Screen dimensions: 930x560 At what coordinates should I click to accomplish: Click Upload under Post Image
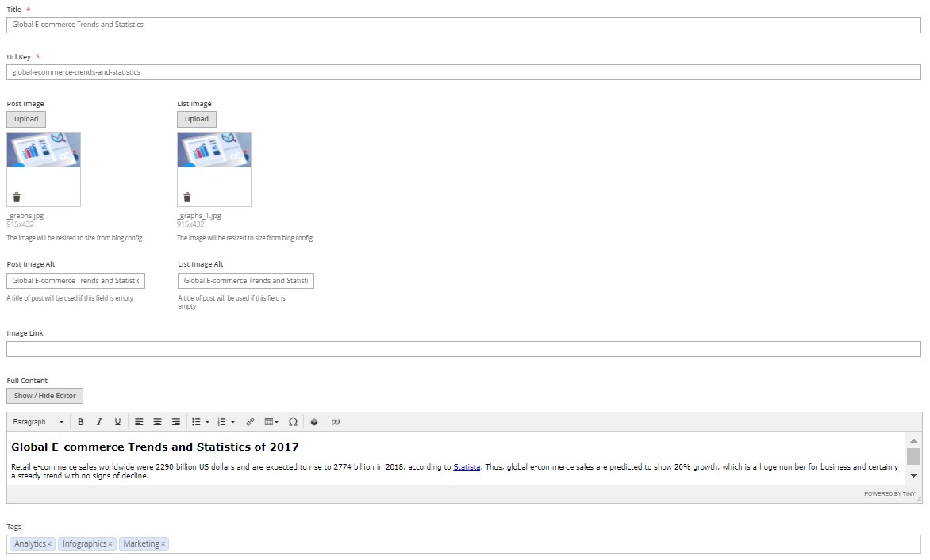tap(26, 119)
